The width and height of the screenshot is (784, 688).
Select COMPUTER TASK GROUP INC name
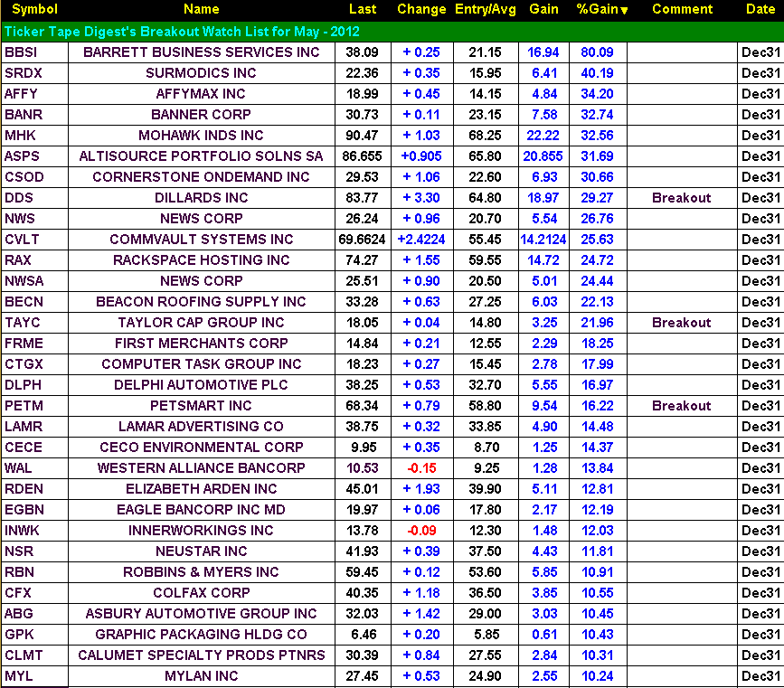[201, 364]
